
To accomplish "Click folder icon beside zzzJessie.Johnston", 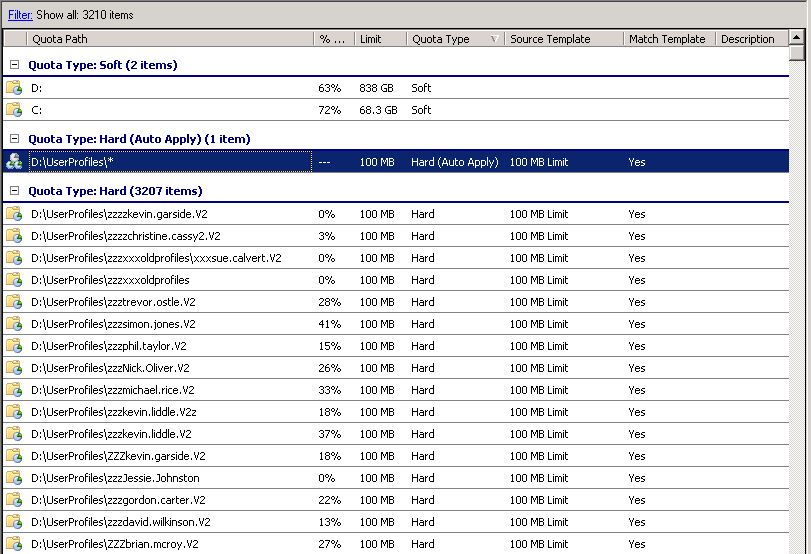I will pos(14,478).
